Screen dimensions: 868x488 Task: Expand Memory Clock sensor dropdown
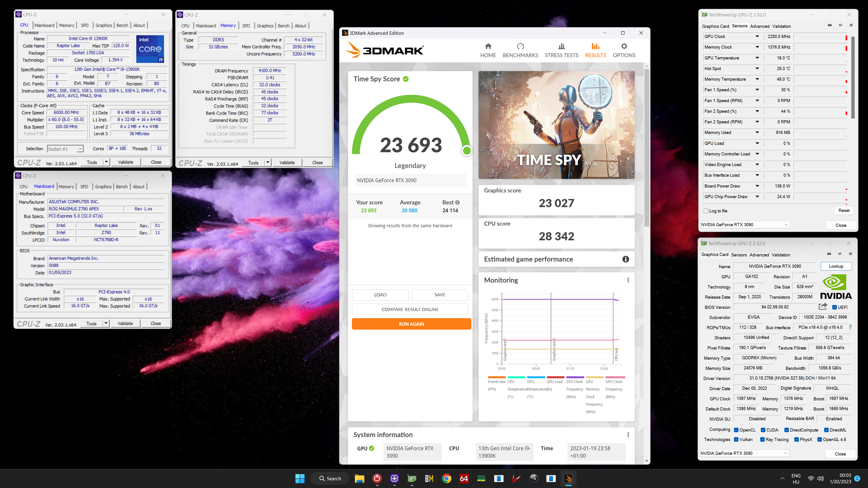coord(757,47)
